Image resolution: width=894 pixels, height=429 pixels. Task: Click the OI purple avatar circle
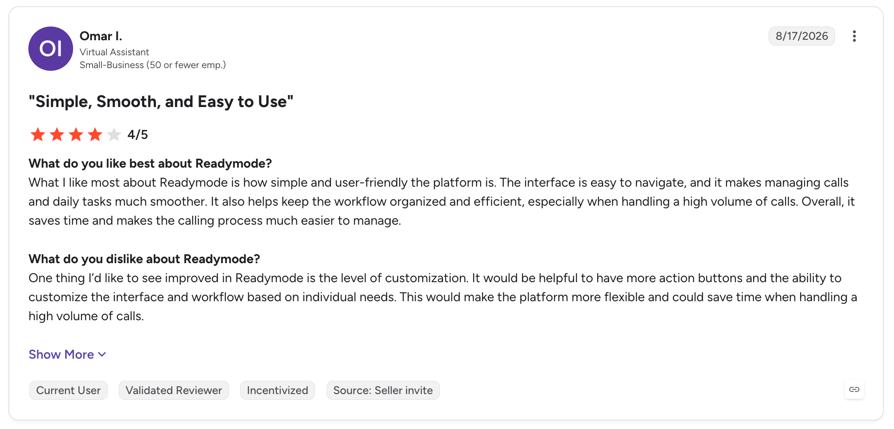(51, 48)
